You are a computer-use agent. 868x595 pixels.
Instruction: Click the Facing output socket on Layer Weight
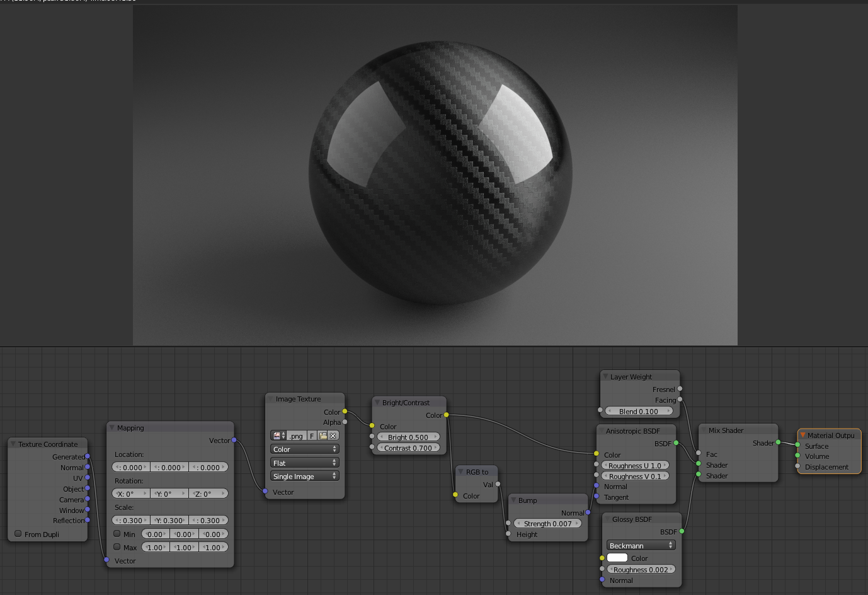coord(680,400)
